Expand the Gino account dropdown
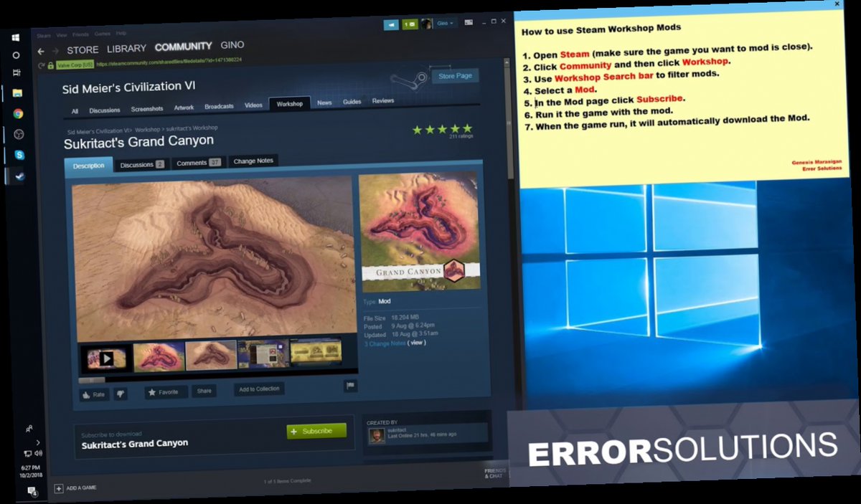 tap(446, 23)
